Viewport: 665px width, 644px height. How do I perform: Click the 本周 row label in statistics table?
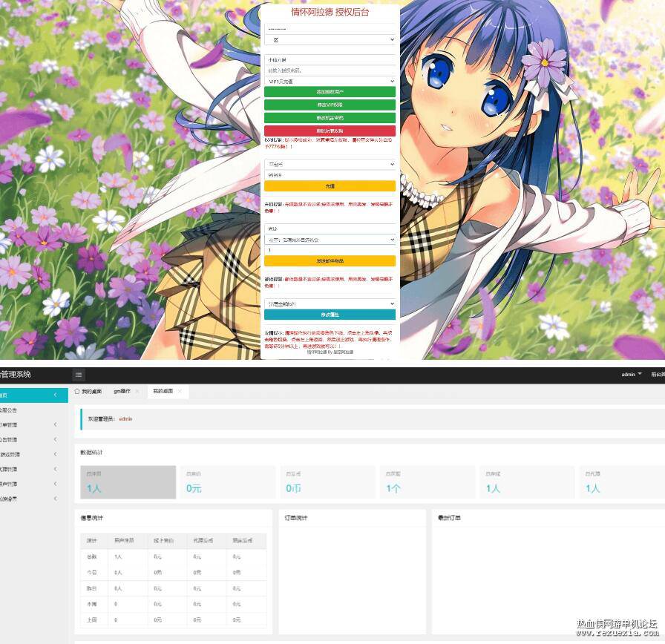click(91, 604)
